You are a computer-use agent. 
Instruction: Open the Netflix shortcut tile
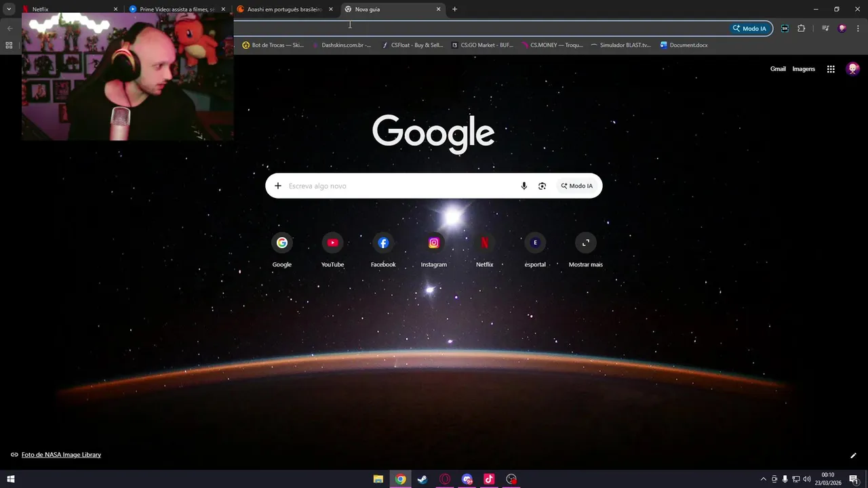[484, 249]
